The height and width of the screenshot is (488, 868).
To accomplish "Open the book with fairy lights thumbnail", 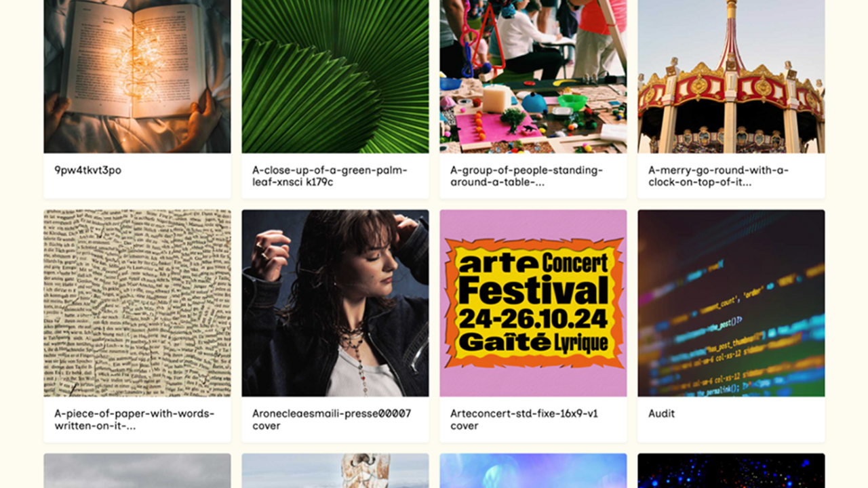I will point(137,76).
